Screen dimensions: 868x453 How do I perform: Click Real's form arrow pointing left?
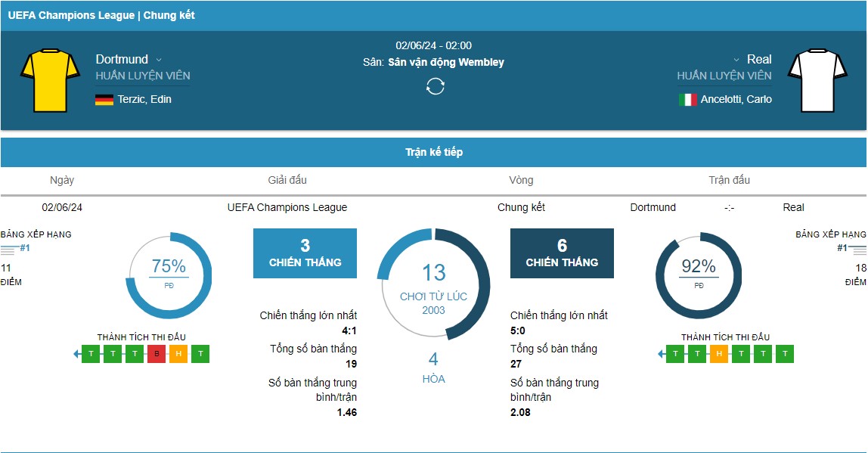click(x=661, y=354)
